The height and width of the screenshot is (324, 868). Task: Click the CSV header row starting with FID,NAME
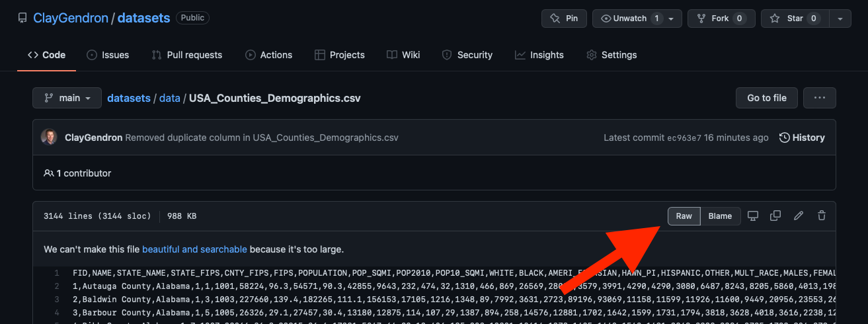click(x=454, y=272)
